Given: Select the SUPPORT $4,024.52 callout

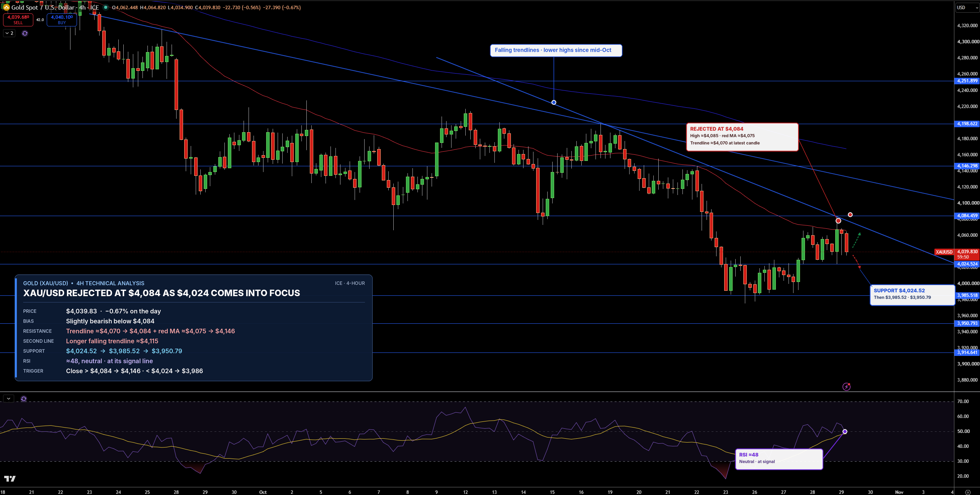Looking at the screenshot, I should (x=912, y=295).
